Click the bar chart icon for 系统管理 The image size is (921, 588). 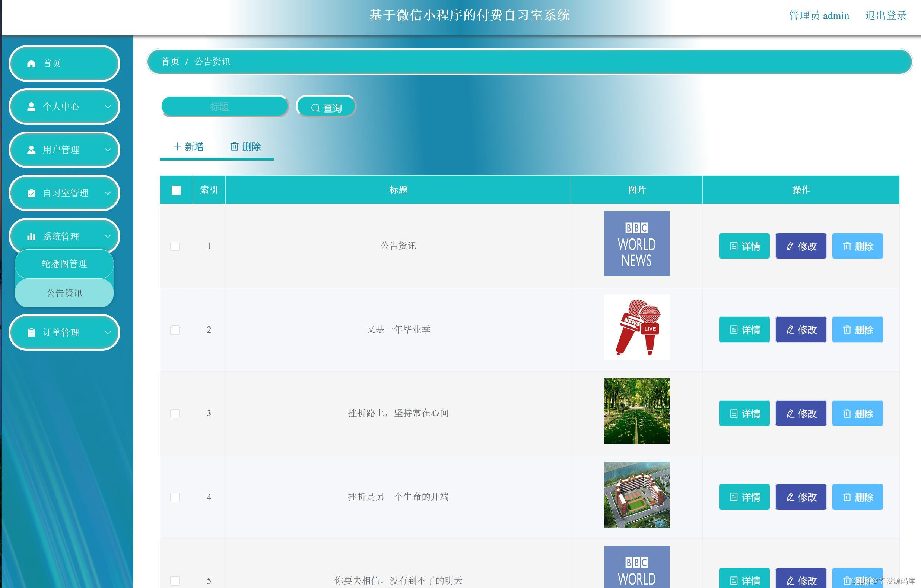31,236
